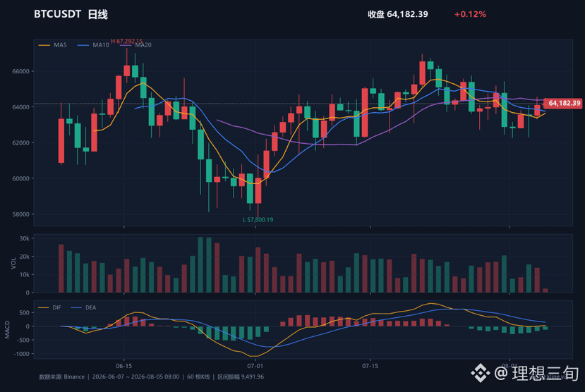Select the BTCUSDT 日线 chart title
The height and width of the screenshot is (392, 585).
point(71,14)
